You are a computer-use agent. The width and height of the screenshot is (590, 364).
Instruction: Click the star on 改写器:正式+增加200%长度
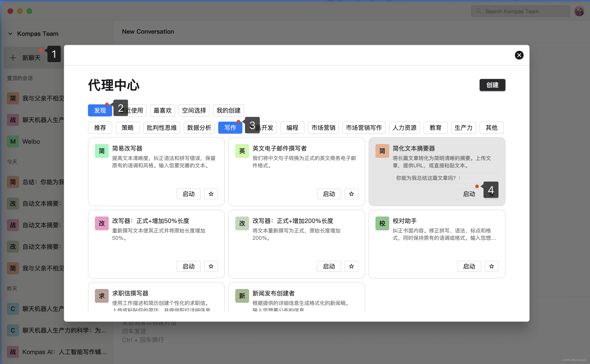[x=351, y=266]
